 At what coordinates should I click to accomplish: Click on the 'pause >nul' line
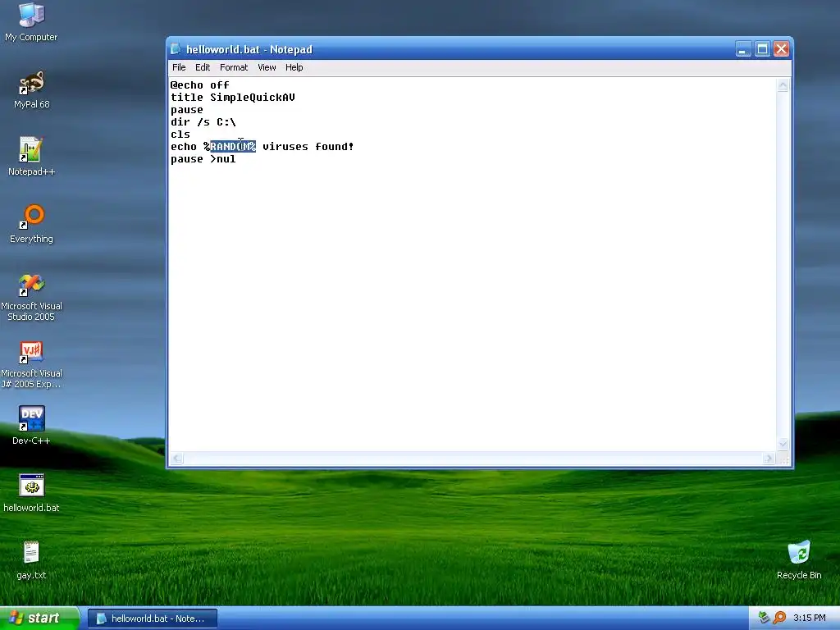(203, 159)
